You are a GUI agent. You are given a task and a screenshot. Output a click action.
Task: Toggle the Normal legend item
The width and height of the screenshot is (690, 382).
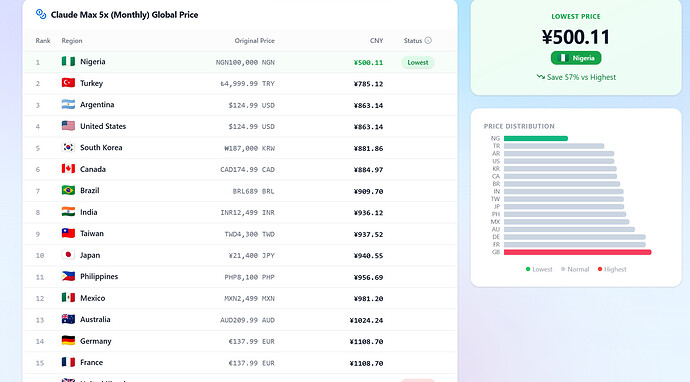pos(575,269)
